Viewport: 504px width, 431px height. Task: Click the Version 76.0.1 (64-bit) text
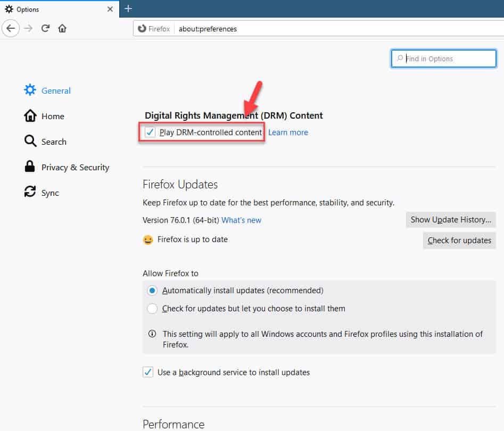[x=180, y=220]
